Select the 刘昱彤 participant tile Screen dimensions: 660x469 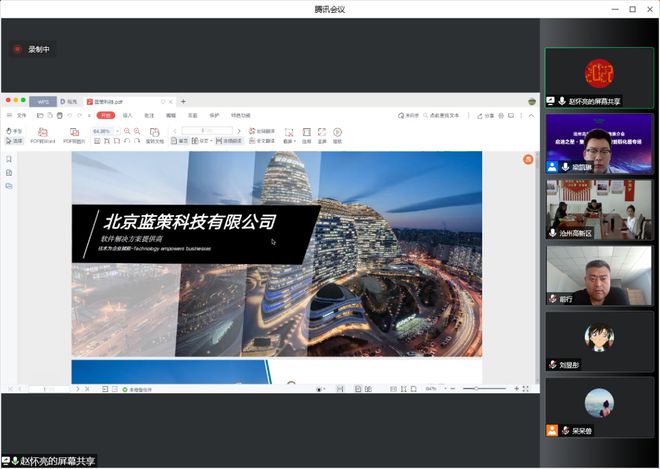click(599, 342)
